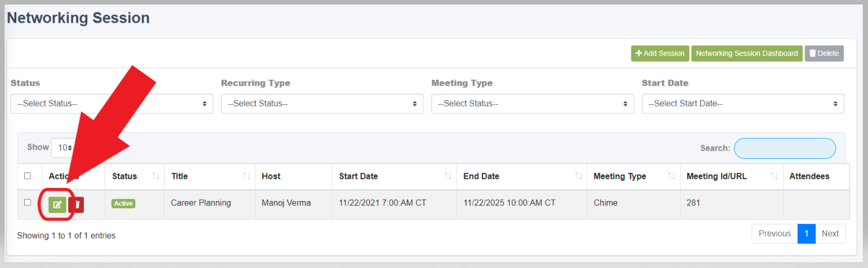Change the Show entries count selector

click(63, 148)
